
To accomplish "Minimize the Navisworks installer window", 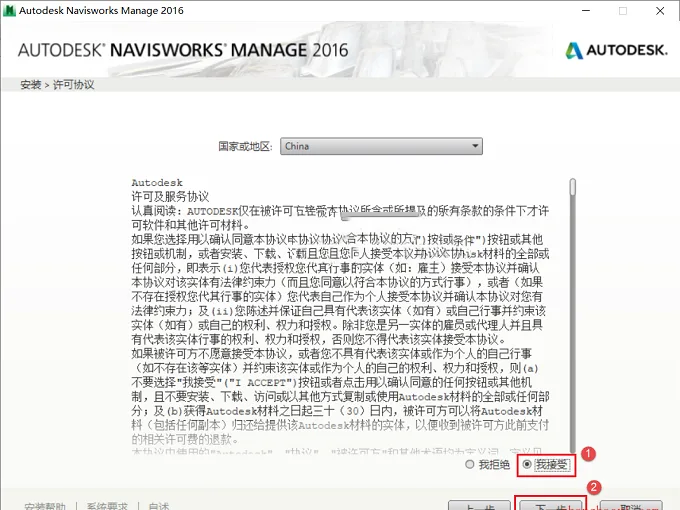I will coord(586,10).
